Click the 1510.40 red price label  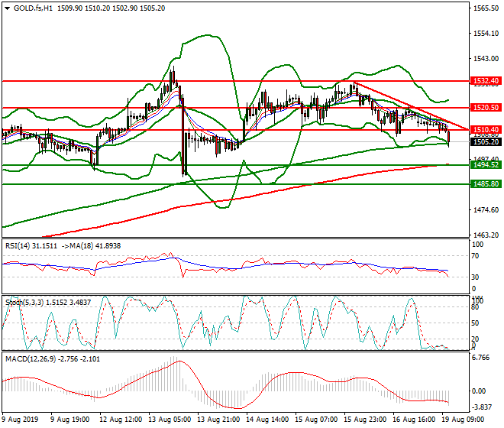pos(486,130)
